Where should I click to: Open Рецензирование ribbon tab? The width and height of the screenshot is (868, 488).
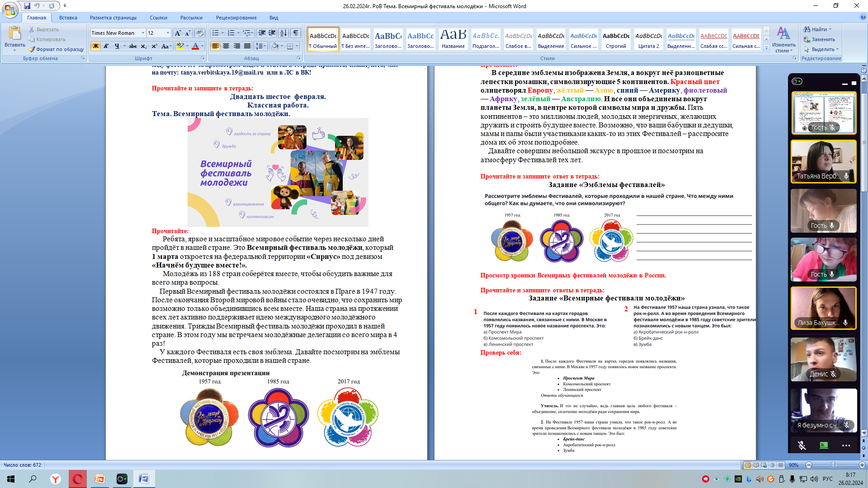(x=236, y=18)
